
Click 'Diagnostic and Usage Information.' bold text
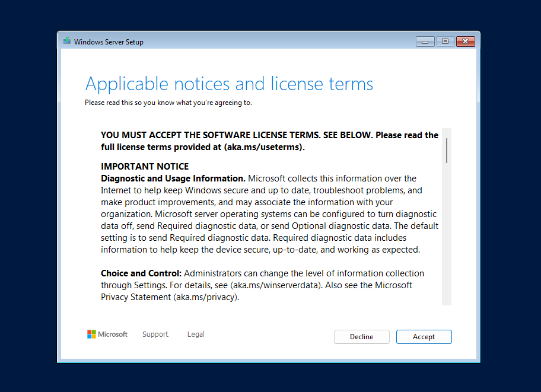pos(173,179)
